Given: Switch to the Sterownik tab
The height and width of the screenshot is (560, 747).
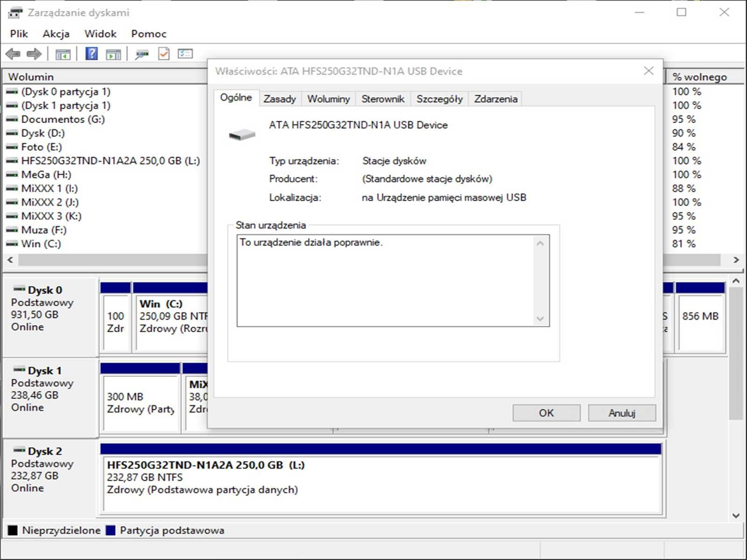Looking at the screenshot, I should point(383,99).
